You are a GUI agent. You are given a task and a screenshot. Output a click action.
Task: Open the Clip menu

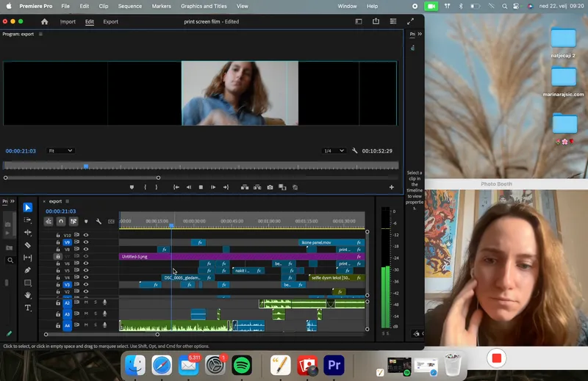pos(104,6)
